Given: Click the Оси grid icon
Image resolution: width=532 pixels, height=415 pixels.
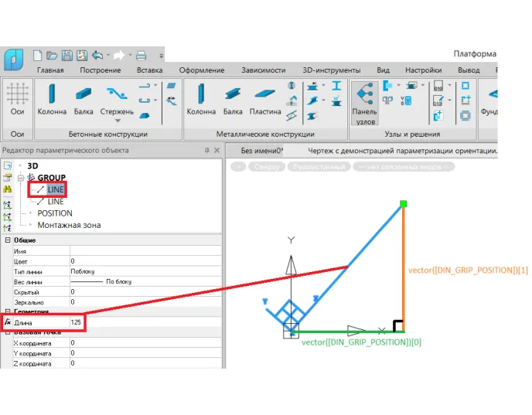Looking at the screenshot, I should tap(17, 94).
